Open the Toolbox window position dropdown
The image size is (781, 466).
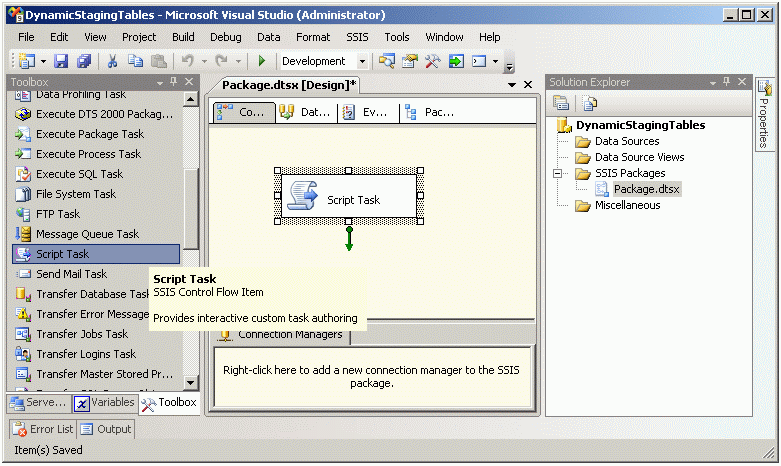click(160, 83)
